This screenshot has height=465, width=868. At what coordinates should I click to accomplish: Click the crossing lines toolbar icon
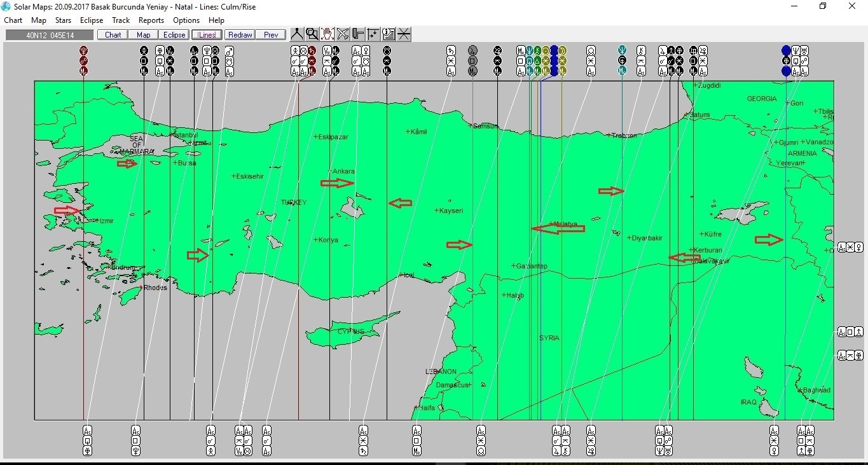point(404,34)
